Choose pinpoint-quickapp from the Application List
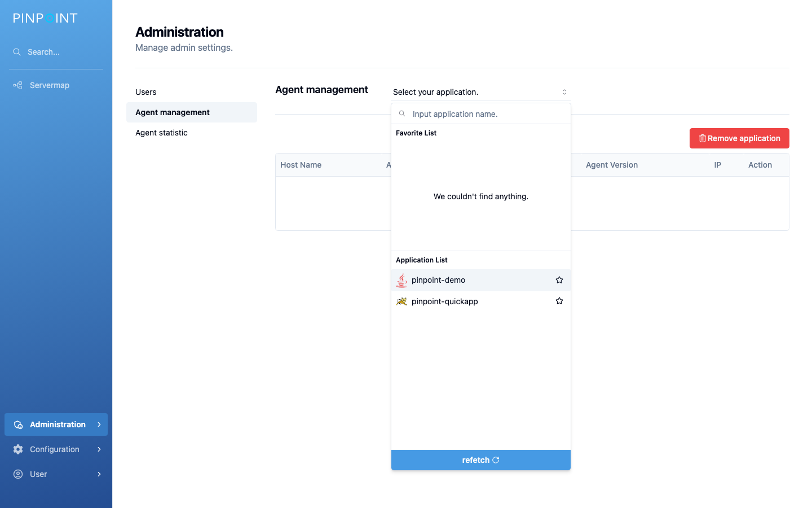 [x=481, y=301]
